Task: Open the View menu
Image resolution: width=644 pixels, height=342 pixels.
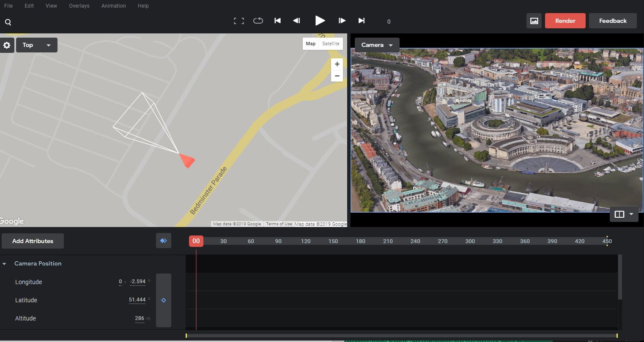Action: click(x=51, y=6)
